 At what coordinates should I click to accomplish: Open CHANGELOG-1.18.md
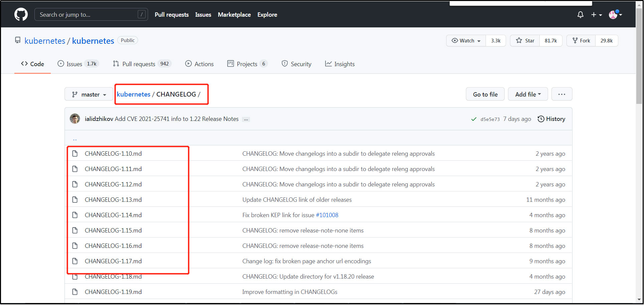113,277
